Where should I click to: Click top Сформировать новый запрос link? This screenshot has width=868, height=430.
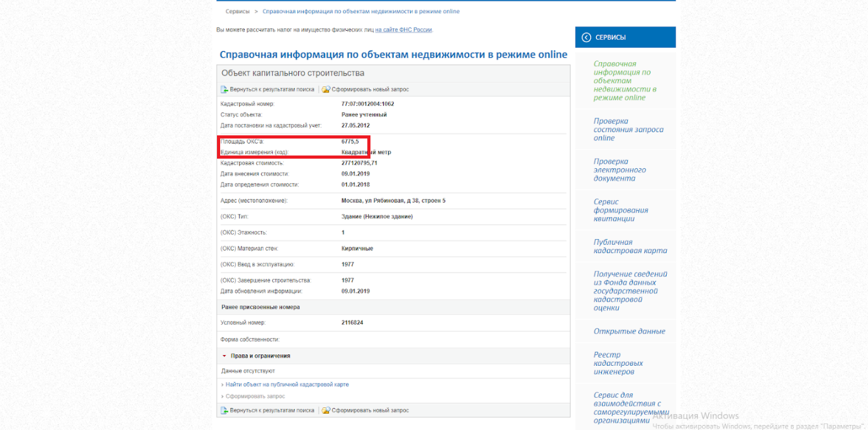tap(370, 89)
